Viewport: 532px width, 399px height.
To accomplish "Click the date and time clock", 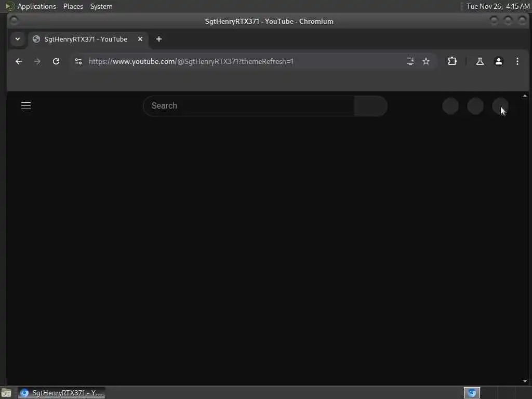I will click(x=498, y=6).
